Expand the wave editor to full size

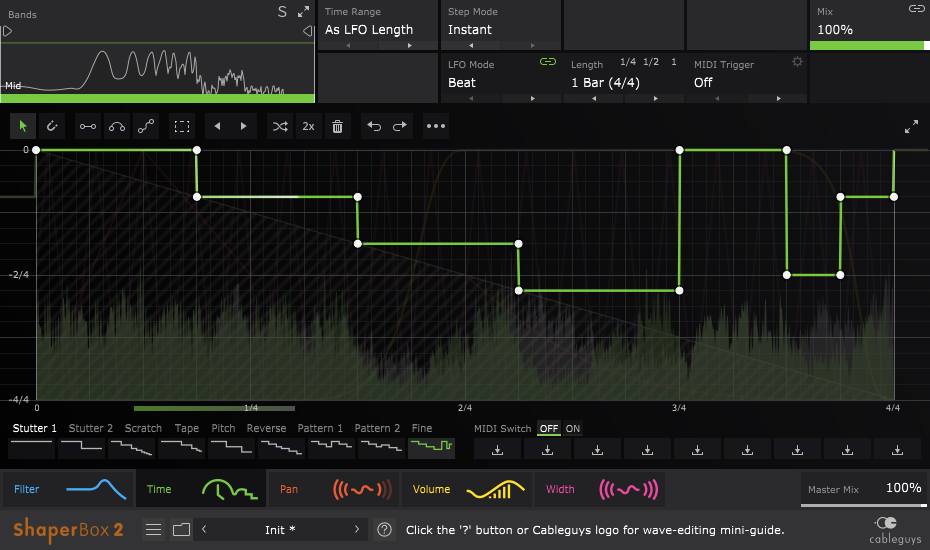pyautogui.click(x=911, y=126)
